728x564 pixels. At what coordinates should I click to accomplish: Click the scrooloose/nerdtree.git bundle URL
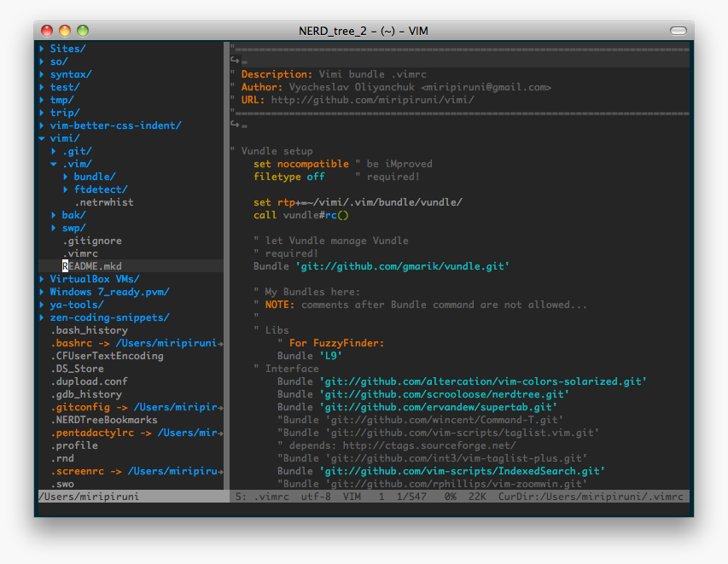click(445, 394)
